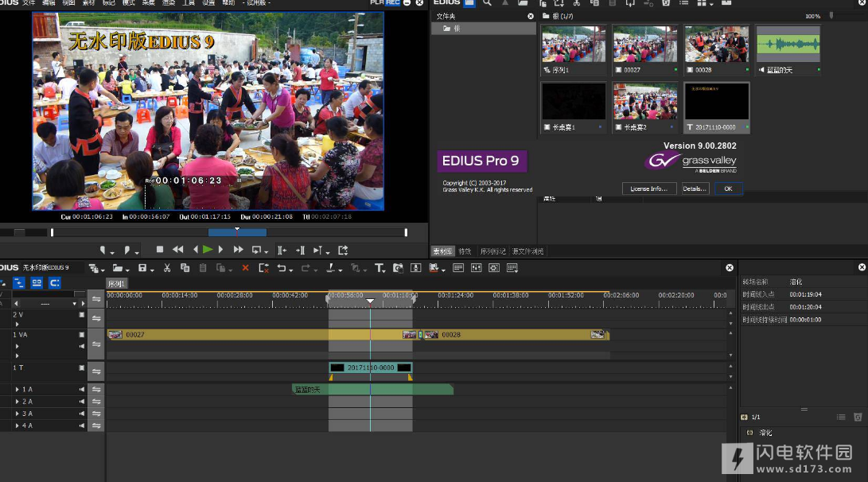Open project via folder icon in timeline toolbar
The width and height of the screenshot is (868, 482).
pos(118,268)
